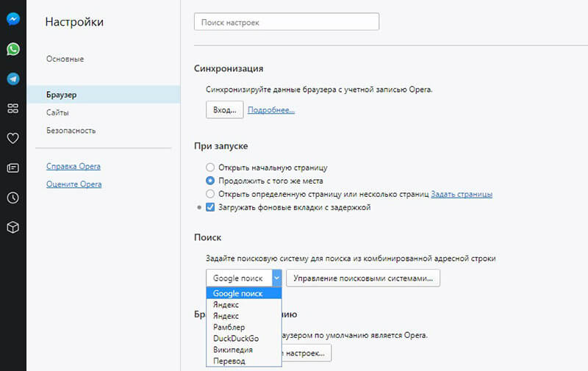Open Facebook Messenger in the sidebar
Screen dimensions: 588x371
pos(13,19)
